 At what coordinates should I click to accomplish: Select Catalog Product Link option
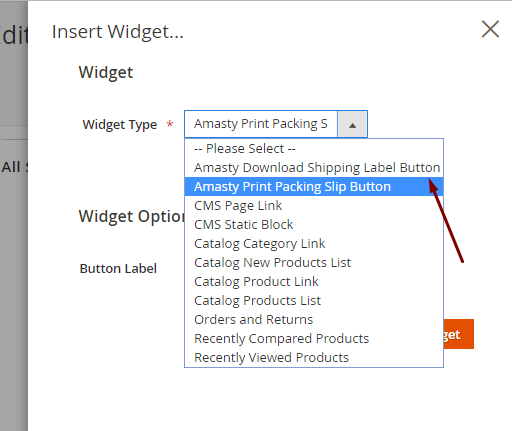click(x=314, y=281)
